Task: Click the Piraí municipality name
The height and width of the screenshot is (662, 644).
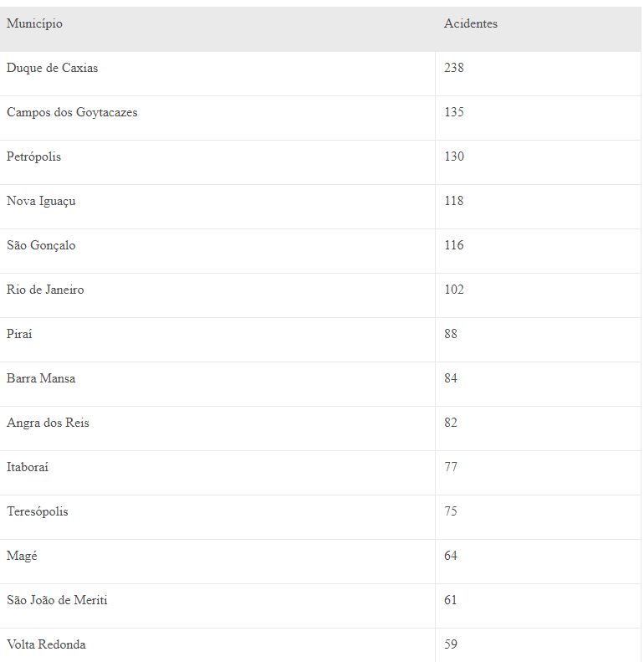Action: pos(19,334)
